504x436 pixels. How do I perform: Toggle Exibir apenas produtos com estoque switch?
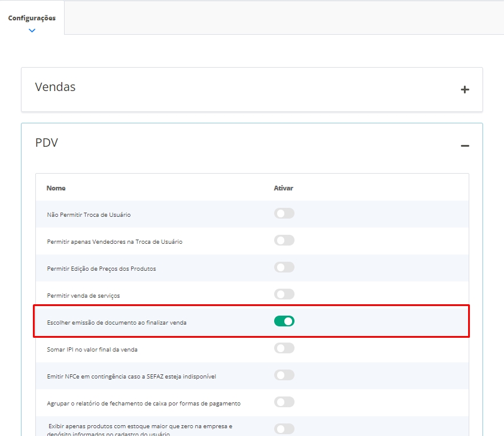pyautogui.click(x=284, y=429)
